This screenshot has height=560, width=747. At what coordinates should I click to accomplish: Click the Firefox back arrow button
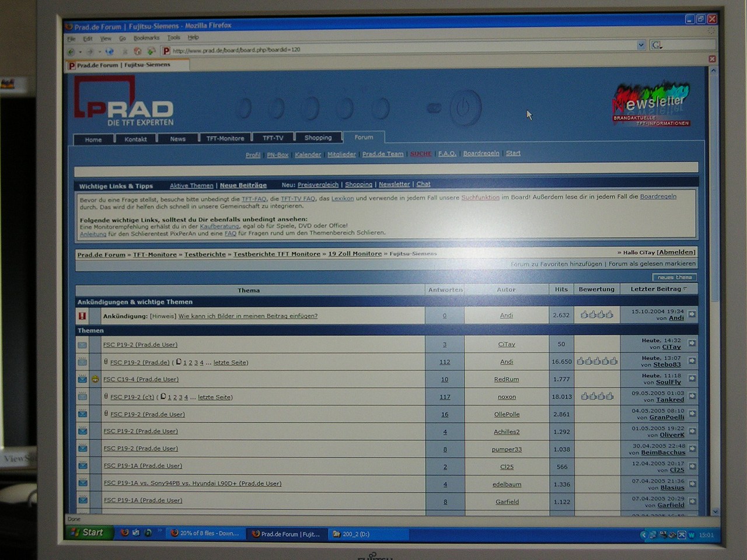tap(71, 52)
